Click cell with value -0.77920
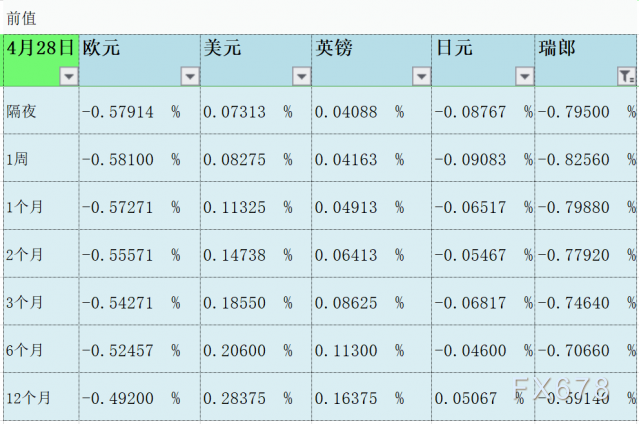Viewport: 640px width, 424px height. 586,253
